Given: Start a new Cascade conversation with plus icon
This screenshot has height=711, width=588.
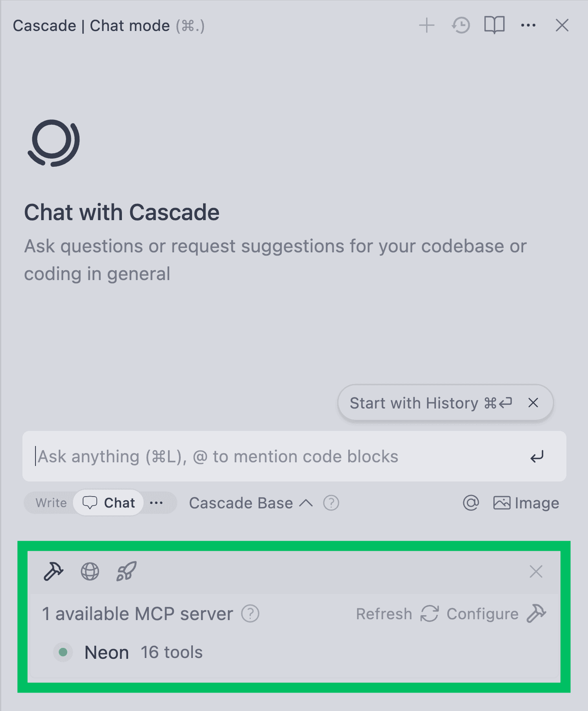Looking at the screenshot, I should 427,25.
